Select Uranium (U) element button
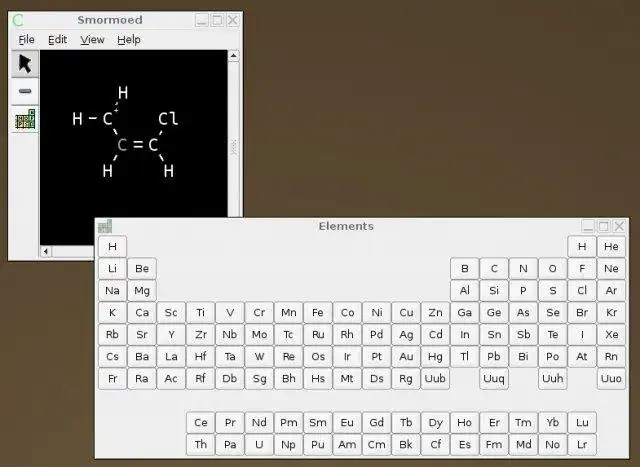This screenshot has width=640, height=467. pos(259,445)
